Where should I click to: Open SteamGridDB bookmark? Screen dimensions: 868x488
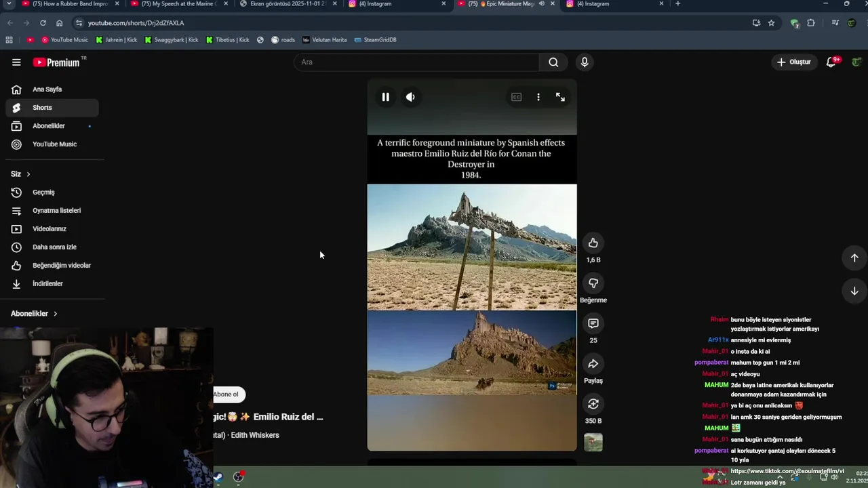coord(375,40)
